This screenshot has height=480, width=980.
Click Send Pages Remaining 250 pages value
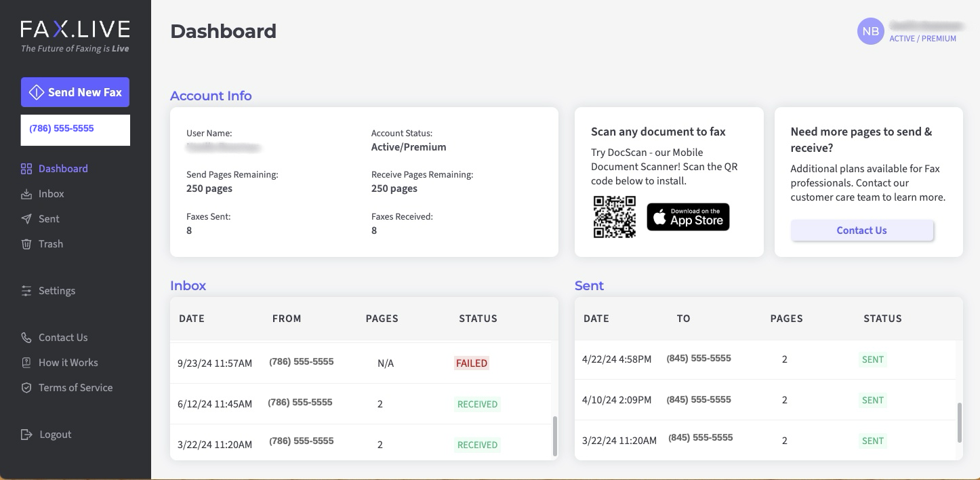pyautogui.click(x=209, y=188)
